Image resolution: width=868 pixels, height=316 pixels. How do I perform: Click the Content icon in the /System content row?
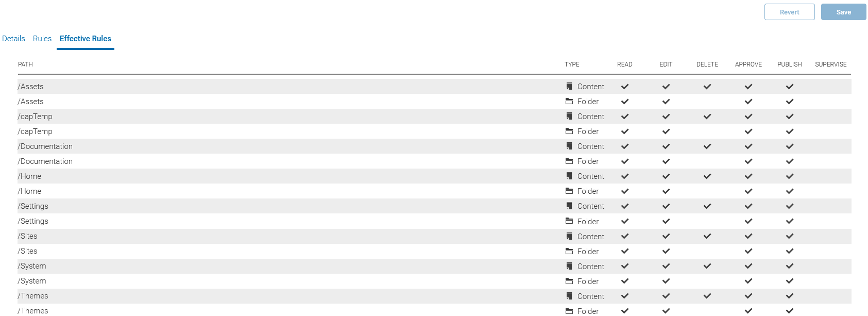point(569,267)
